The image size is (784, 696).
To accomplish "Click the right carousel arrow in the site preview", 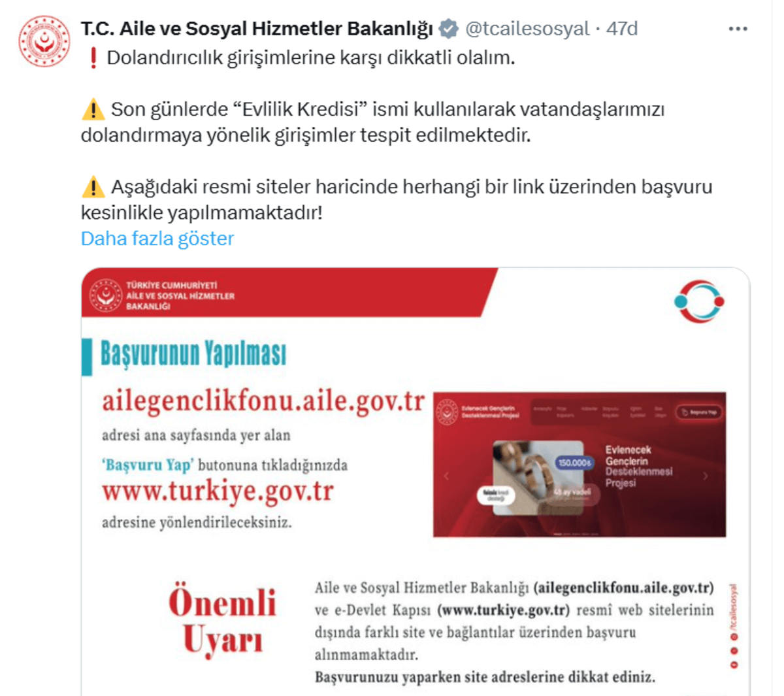I will (705, 476).
